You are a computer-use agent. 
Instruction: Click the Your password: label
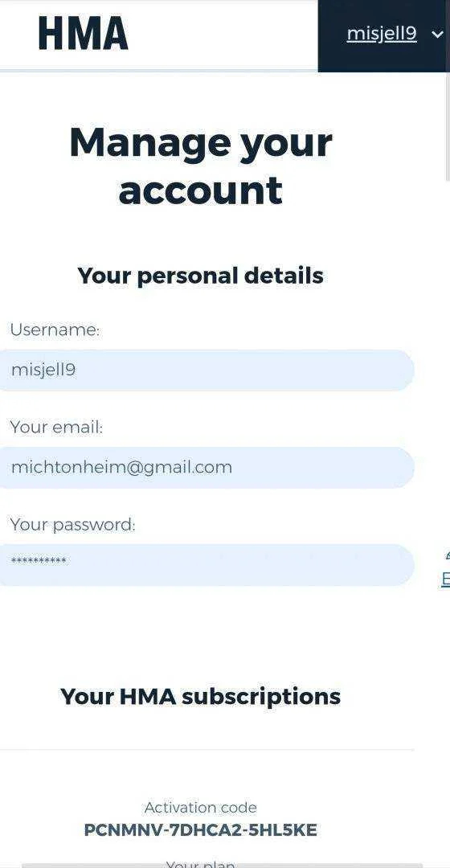tap(72, 525)
